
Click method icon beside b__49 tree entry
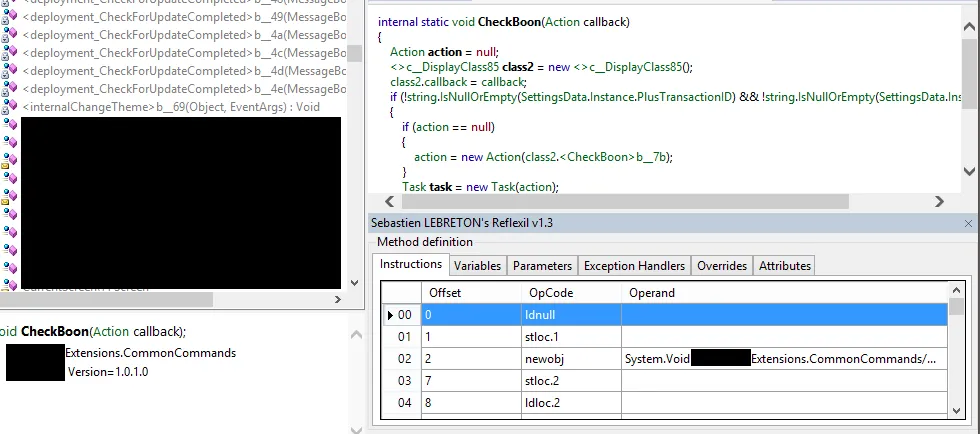[x=10, y=17]
